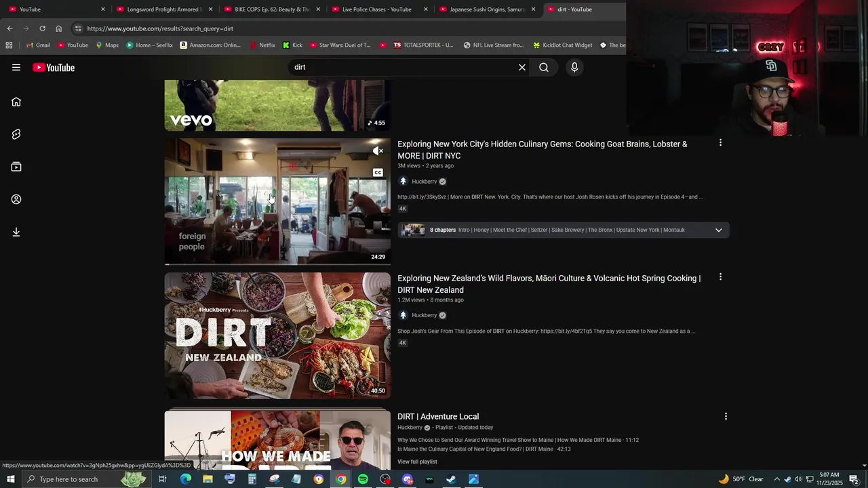868x488 pixels.
Task: Open the You account sidebar icon
Action: tap(16, 199)
